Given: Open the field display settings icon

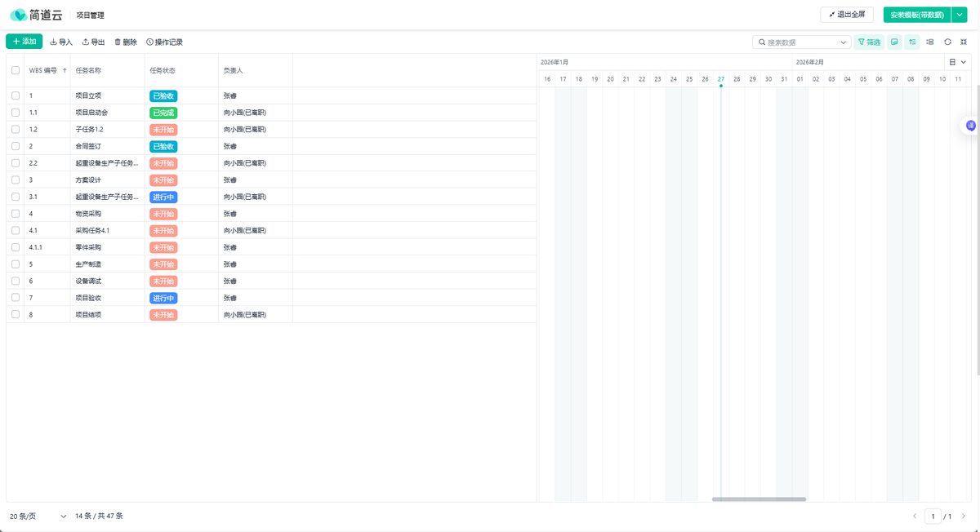Looking at the screenshot, I should point(930,42).
